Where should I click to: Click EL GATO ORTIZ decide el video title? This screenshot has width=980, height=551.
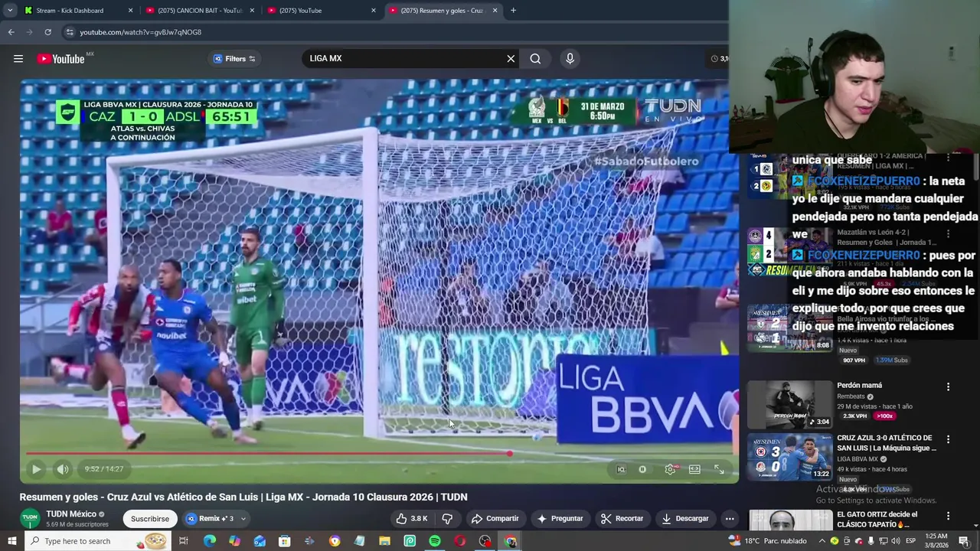[x=877, y=520]
